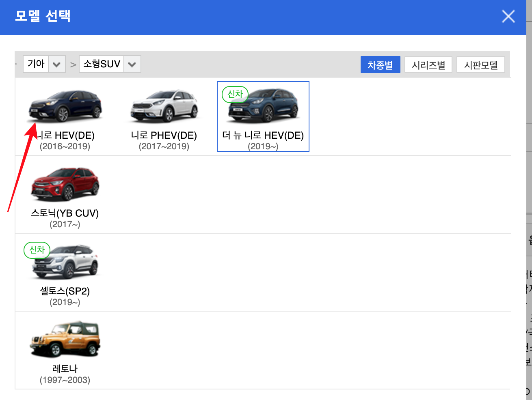Click the 셀토스(SP2) model name

coord(65,291)
